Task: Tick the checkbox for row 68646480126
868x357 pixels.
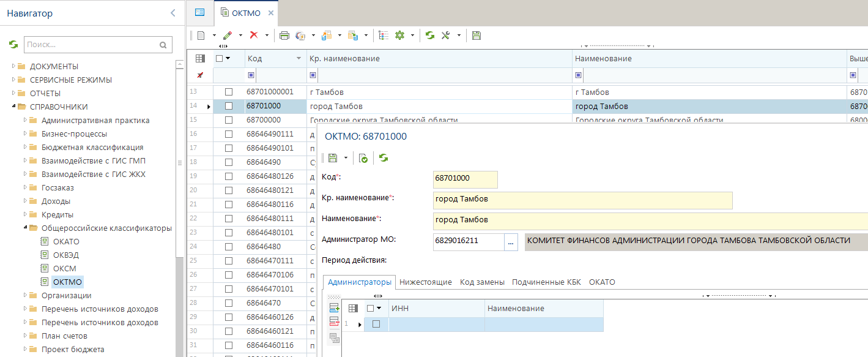Action: (x=229, y=176)
